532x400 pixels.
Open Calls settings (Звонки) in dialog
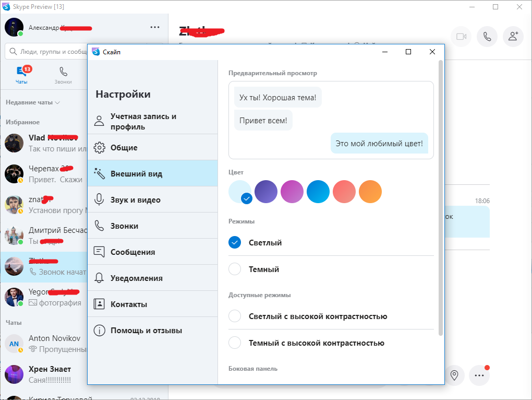(x=153, y=226)
